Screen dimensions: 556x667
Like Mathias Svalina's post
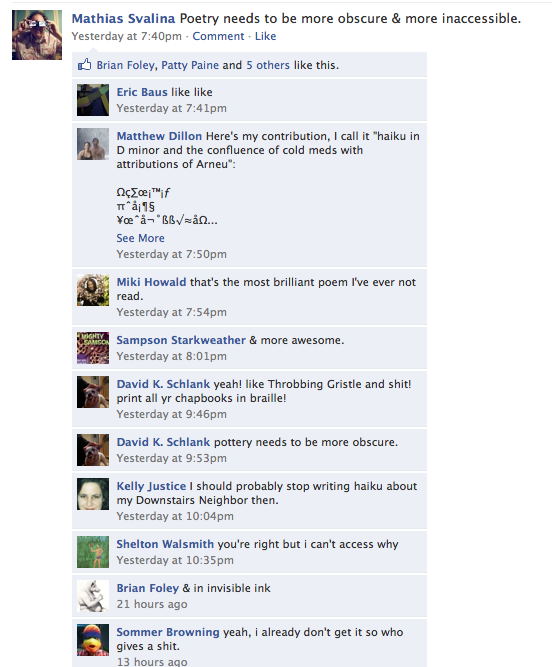[x=265, y=36]
